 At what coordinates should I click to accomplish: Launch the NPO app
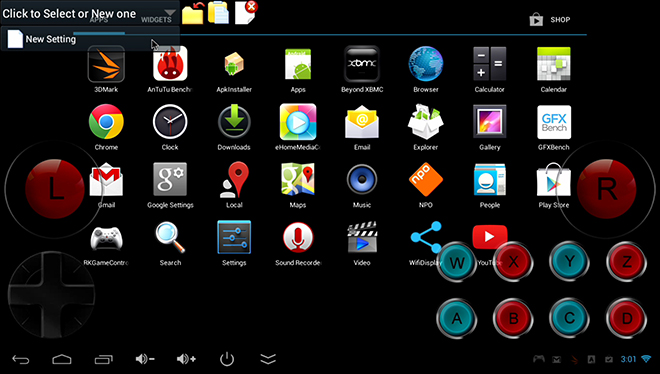[426, 180]
